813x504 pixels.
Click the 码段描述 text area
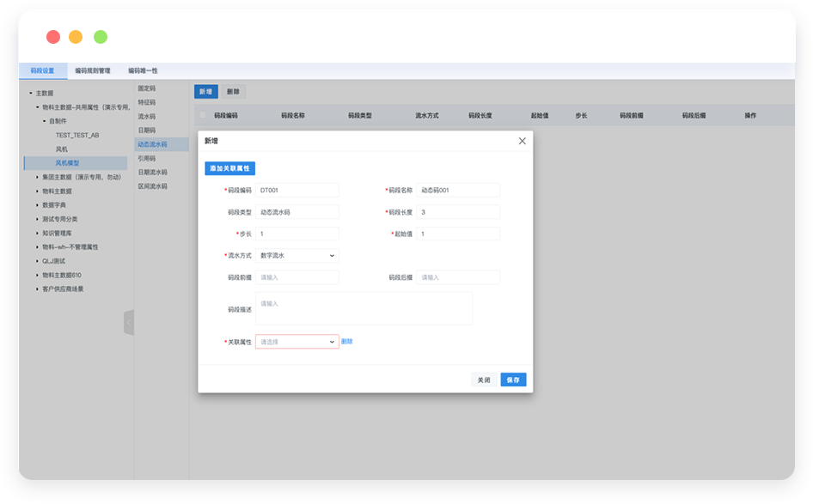[x=364, y=308]
